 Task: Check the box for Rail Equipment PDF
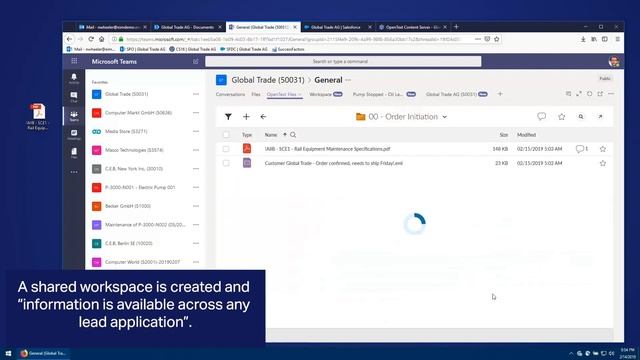click(226, 149)
